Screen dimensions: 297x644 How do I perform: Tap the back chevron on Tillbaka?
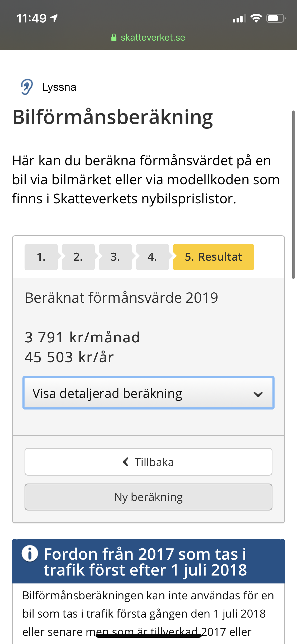click(x=126, y=462)
